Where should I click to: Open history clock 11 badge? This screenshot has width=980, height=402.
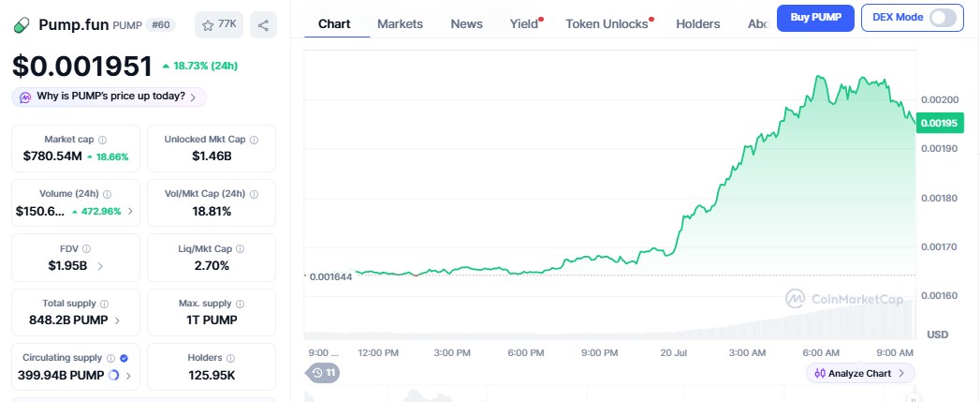click(324, 373)
